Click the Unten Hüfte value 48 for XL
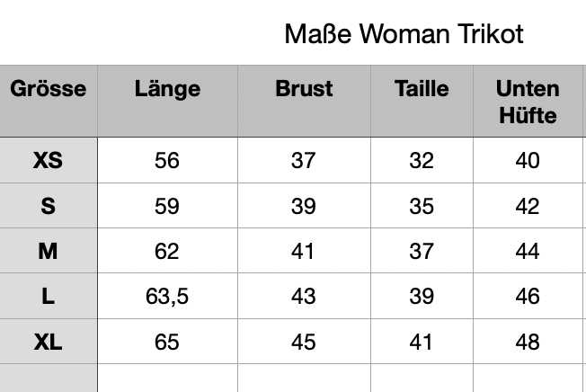The width and height of the screenshot is (586, 392). (528, 342)
